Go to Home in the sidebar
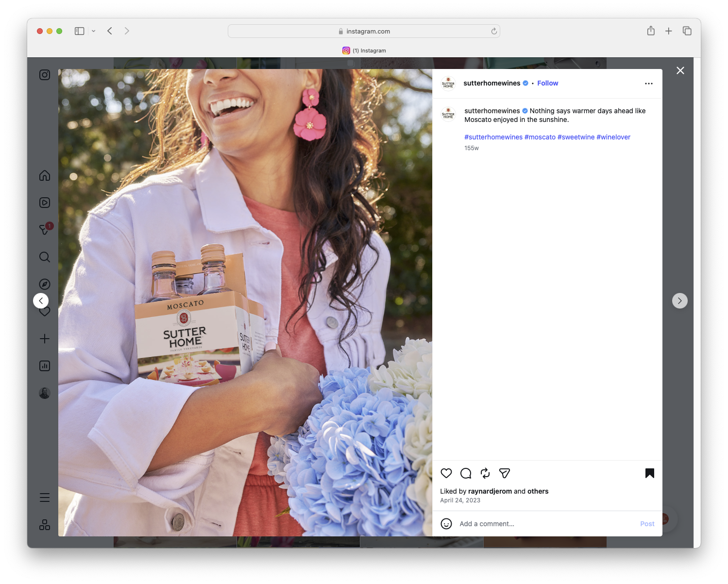728x584 pixels. coord(45,175)
